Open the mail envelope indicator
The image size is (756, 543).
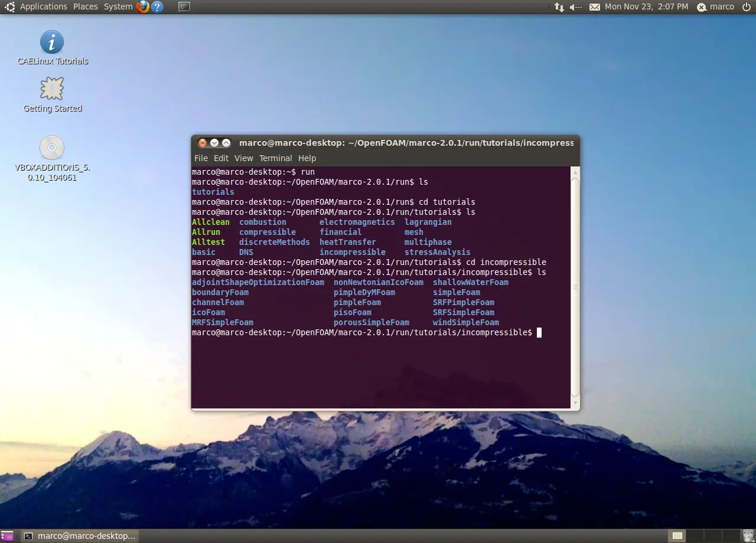595,7
